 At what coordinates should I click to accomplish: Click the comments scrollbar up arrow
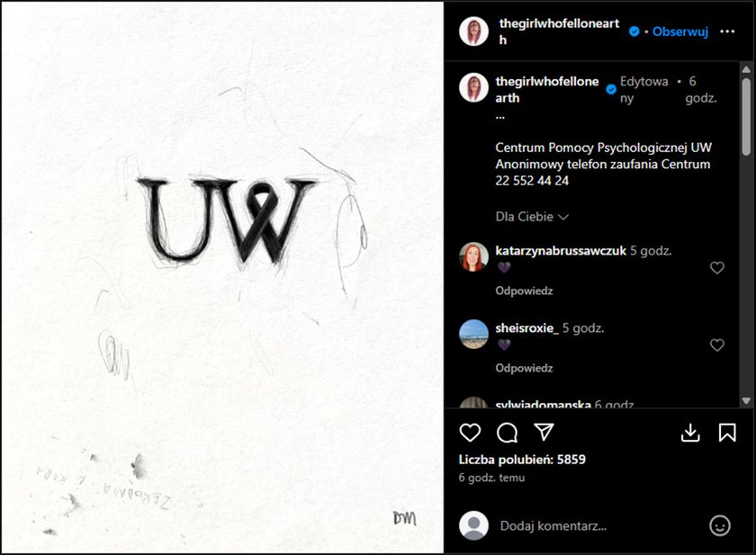coord(746,70)
